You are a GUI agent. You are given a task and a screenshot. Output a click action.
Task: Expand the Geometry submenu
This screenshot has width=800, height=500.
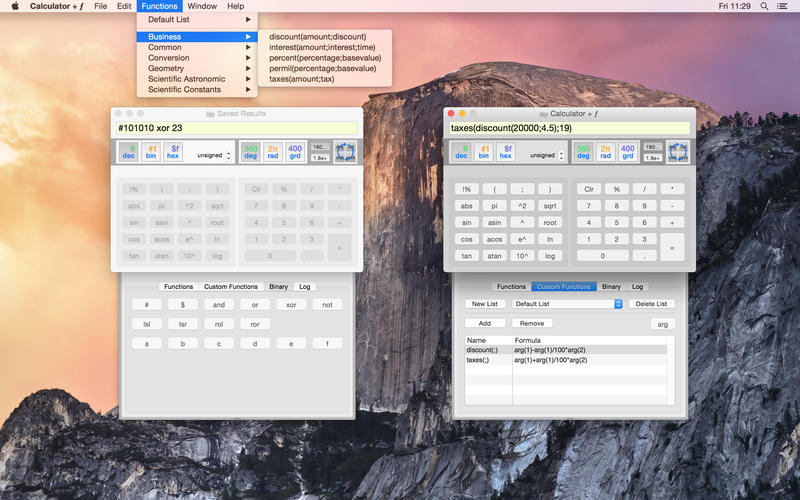(197, 68)
